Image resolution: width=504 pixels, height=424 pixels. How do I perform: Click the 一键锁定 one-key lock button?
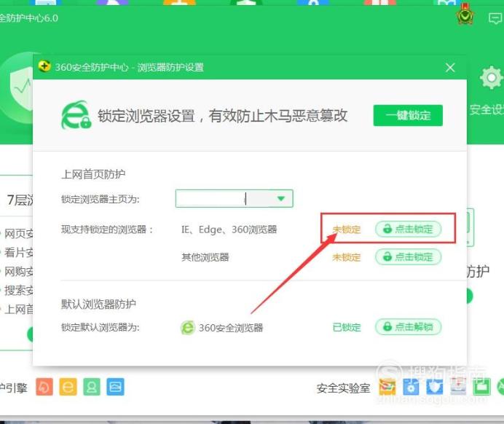tap(408, 115)
